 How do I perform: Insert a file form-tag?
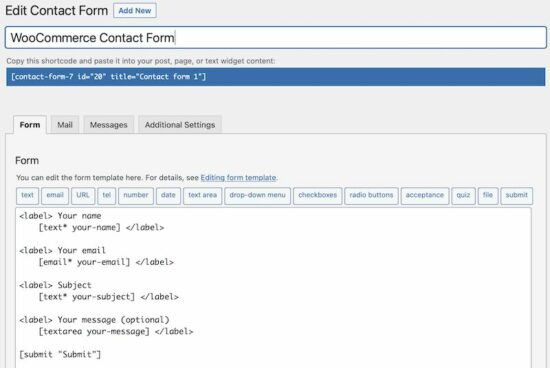(x=488, y=195)
